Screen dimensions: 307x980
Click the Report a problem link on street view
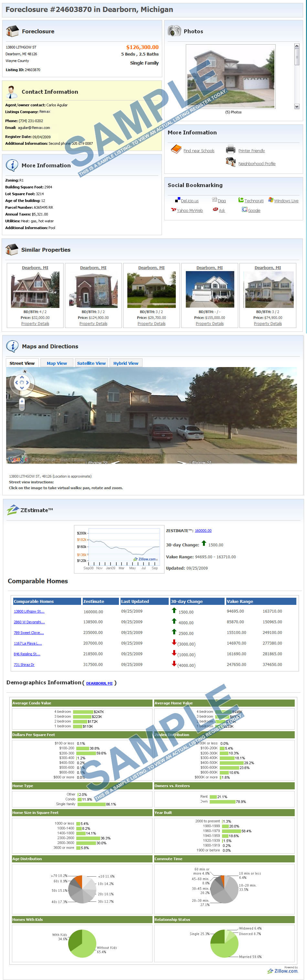[x=73, y=459]
